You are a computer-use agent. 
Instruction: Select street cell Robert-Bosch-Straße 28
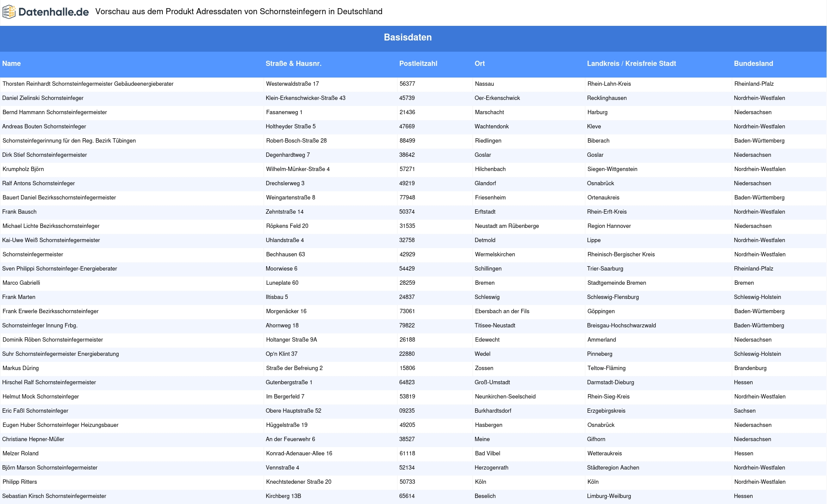pos(296,141)
